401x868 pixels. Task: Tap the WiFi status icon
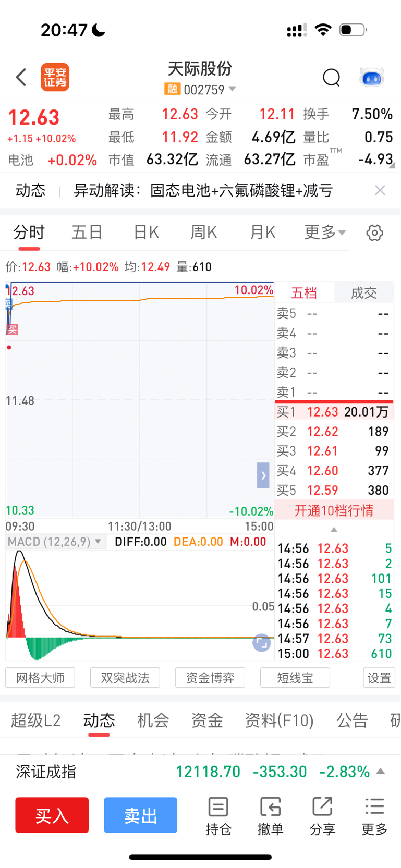tap(323, 30)
